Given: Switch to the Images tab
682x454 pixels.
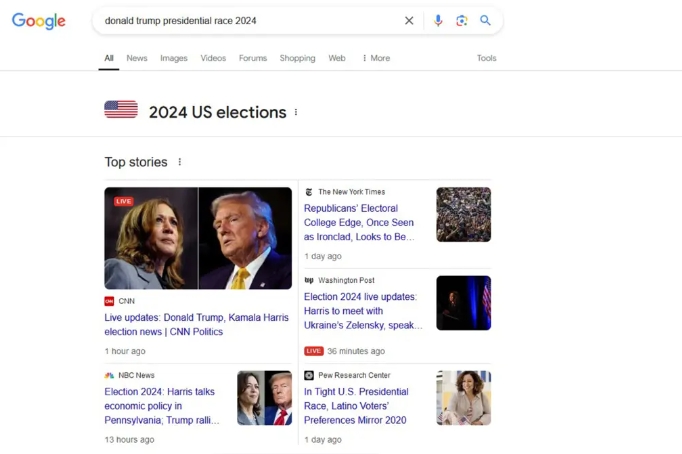Looking at the screenshot, I should [174, 58].
